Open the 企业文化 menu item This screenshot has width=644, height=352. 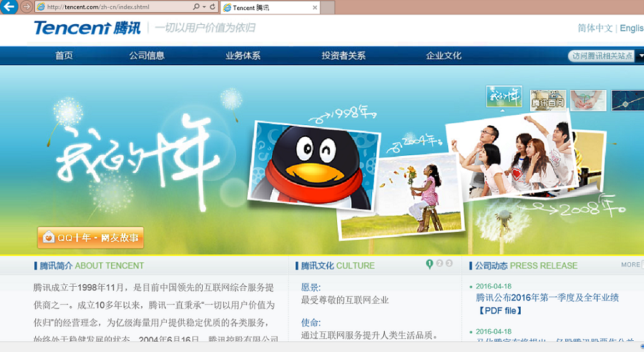click(x=444, y=55)
